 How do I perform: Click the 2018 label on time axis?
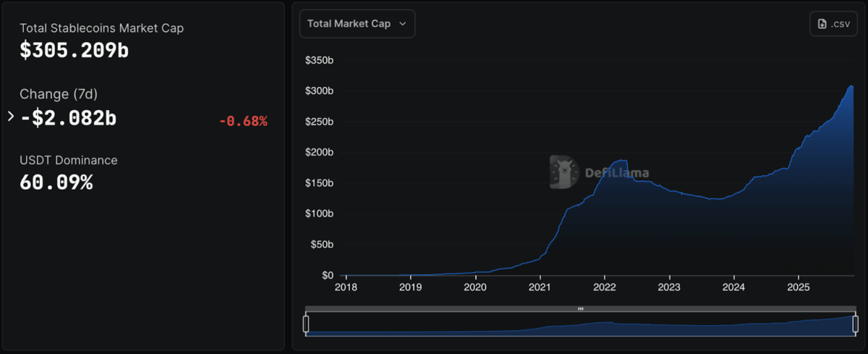[x=346, y=287]
